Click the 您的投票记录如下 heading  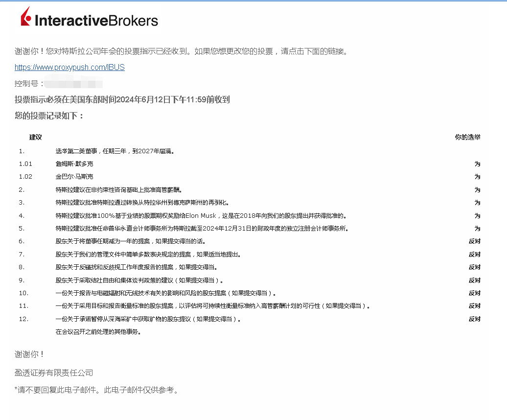coord(49,116)
